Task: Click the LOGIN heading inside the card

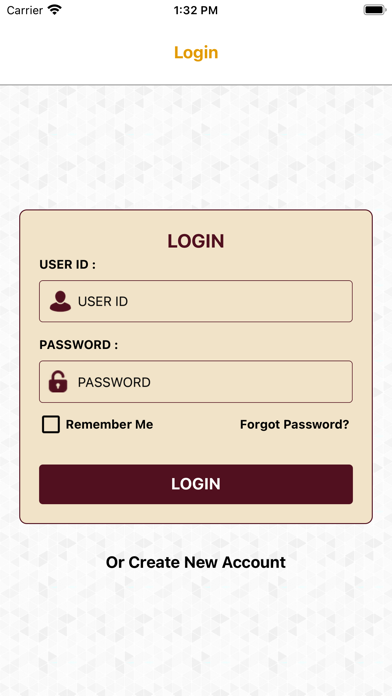Action: (196, 241)
